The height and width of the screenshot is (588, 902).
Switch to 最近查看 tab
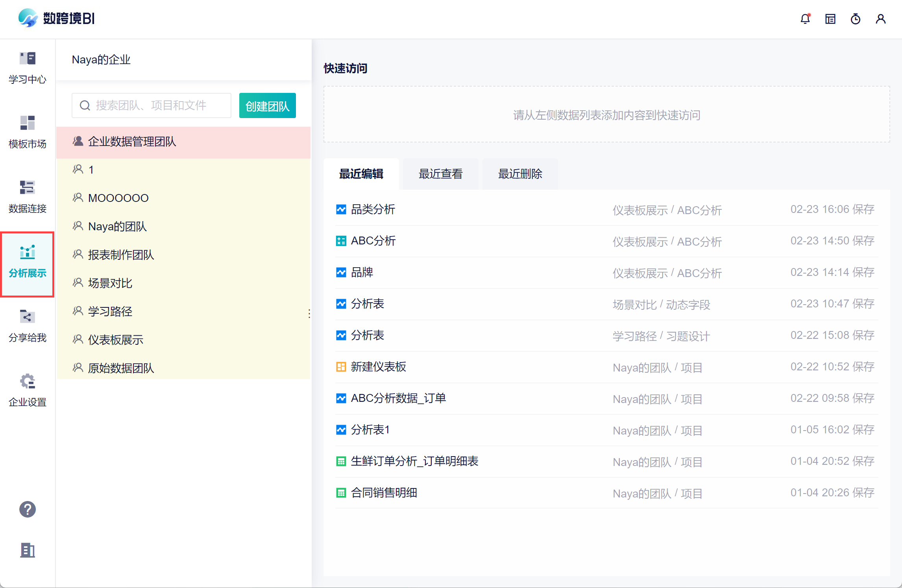[x=441, y=174]
